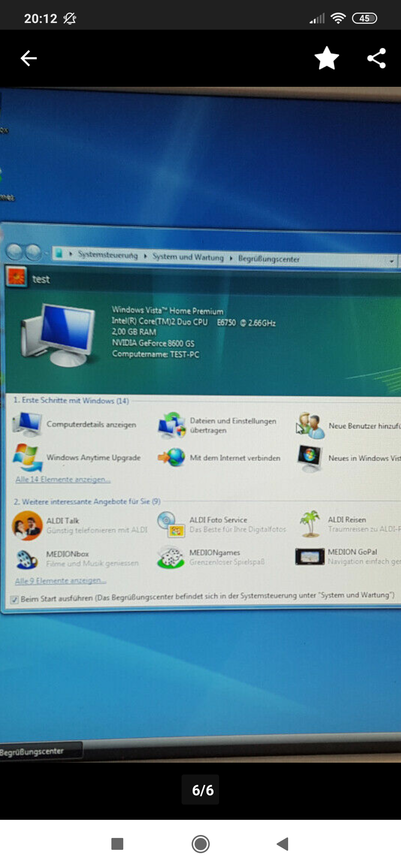Click Neues in Windows Vista label
The height and width of the screenshot is (868, 401).
pyautogui.click(x=365, y=458)
